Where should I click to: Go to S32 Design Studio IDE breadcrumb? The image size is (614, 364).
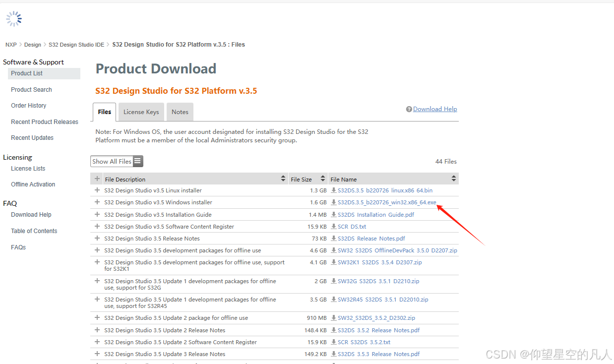(76, 45)
